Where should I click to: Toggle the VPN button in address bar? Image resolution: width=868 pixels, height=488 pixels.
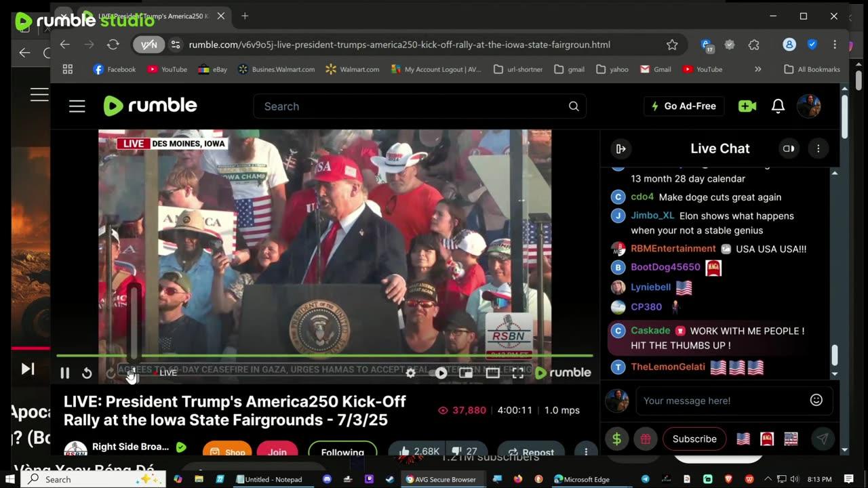149,45
